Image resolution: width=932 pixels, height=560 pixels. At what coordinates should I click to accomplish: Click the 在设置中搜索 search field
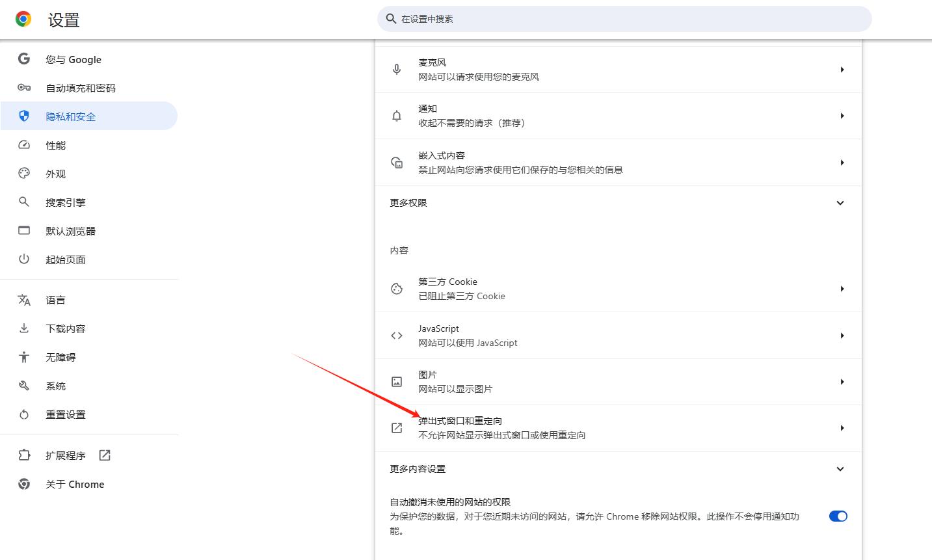[624, 19]
